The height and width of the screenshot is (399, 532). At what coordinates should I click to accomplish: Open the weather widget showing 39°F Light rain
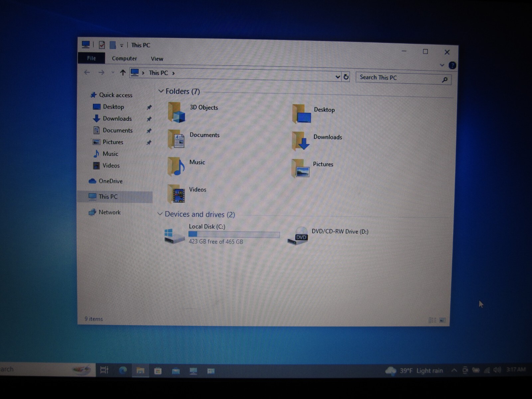414,370
